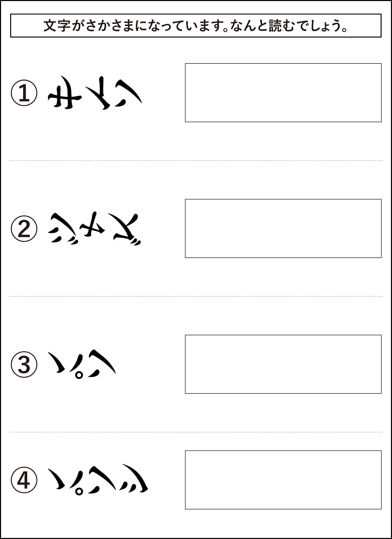The image size is (392, 539).
Task: Click the circled number 2 marker
Action: (x=24, y=229)
